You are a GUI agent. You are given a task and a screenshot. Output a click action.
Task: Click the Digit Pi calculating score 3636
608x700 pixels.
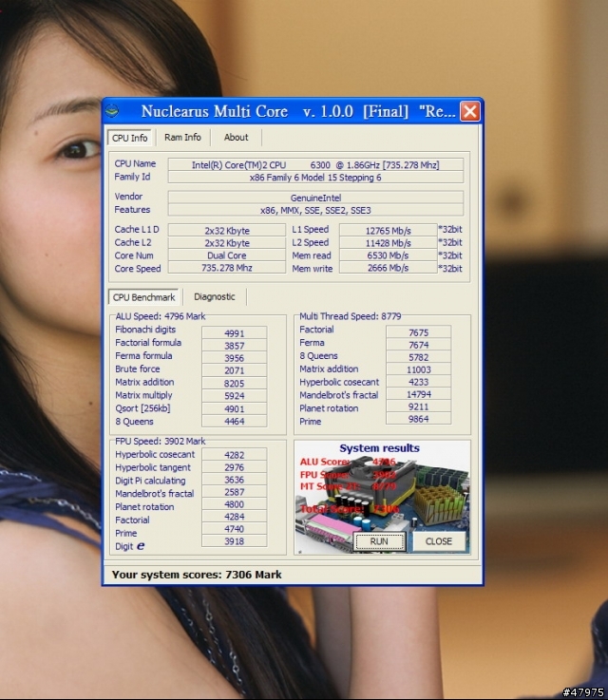coord(235,480)
